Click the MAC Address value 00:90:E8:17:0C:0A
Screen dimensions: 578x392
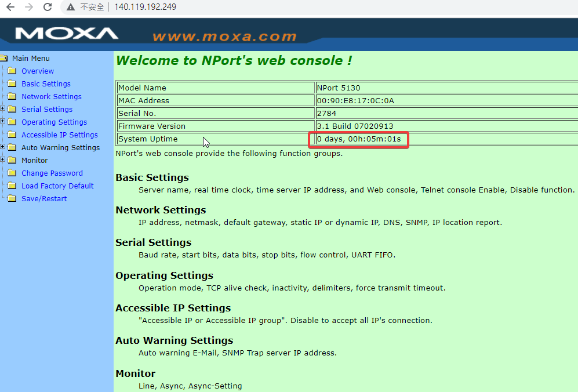coord(355,101)
